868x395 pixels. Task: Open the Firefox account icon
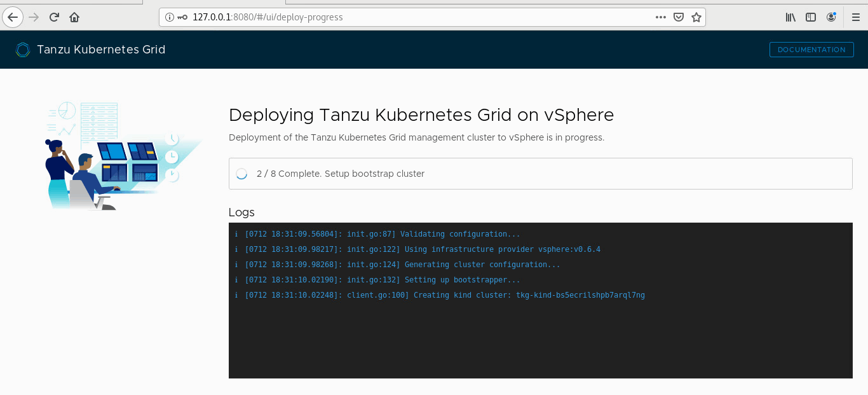[x=831, y=17]
